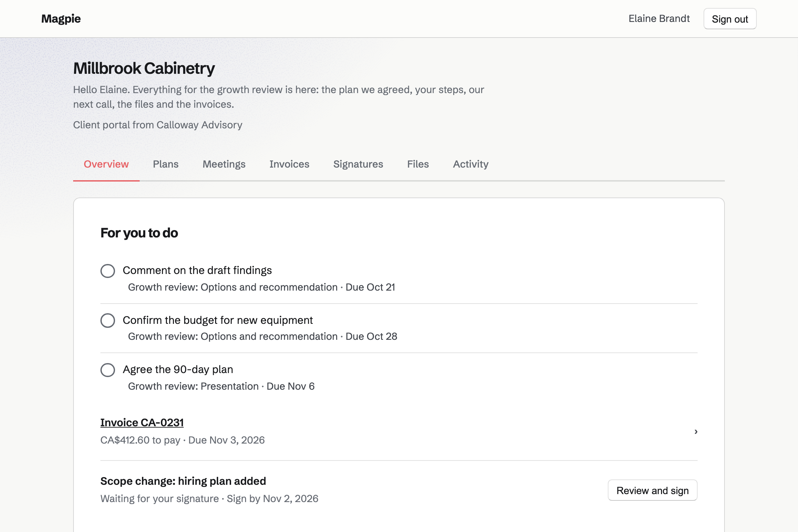Check off Comment on the draft findings

coord(107,271)
